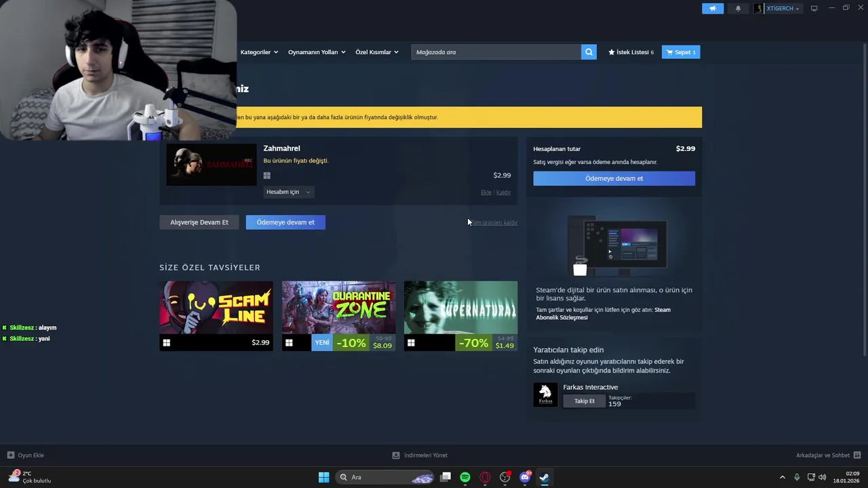Click Windows icon on Quarantine Zone card
The image size is (868, 488).
click(289, 343)
